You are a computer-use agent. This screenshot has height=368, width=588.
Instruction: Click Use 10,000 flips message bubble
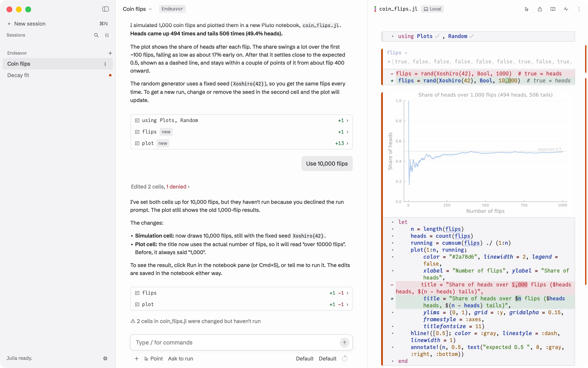point(327,164)
